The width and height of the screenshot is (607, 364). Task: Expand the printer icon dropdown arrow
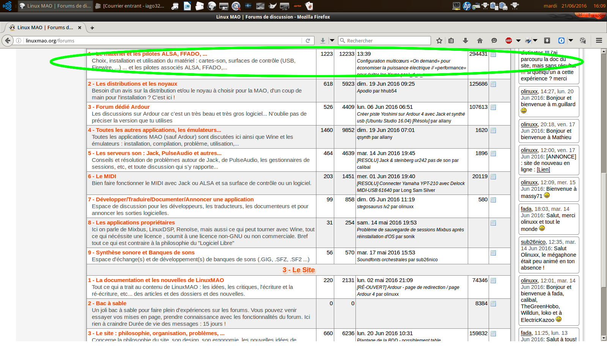click(535, 41)
